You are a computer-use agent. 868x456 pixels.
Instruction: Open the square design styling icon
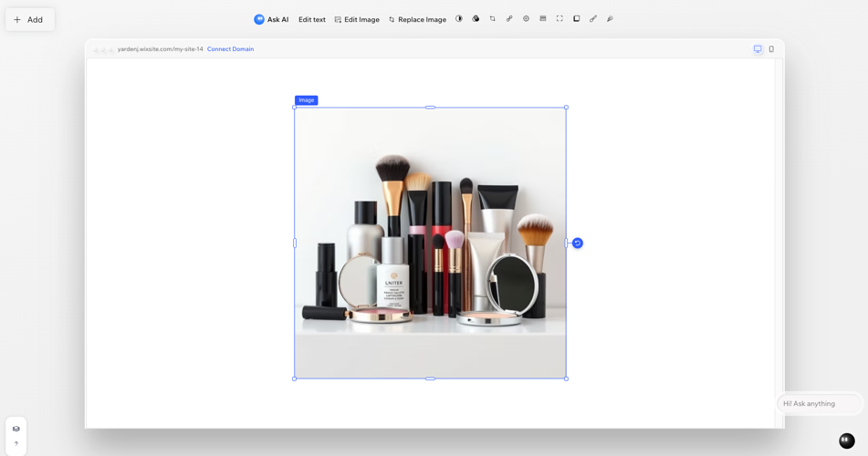(577, 18)
